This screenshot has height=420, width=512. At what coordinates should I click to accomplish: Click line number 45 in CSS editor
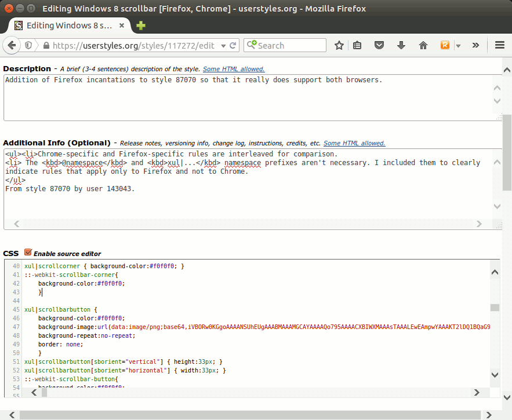[x=16, y=309]
